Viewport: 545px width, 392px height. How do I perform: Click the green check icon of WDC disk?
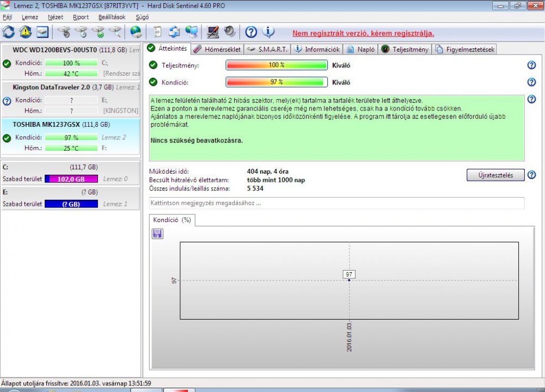coord(7,64)
